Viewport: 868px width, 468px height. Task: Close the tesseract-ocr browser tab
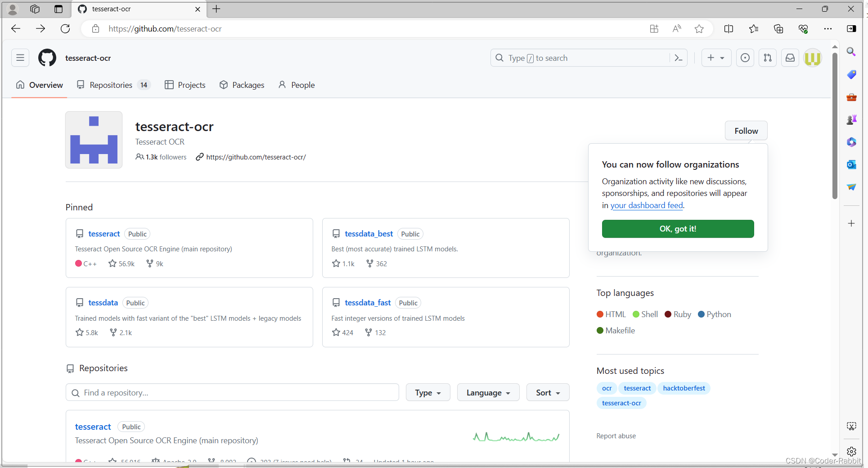[x=198, y=9]
